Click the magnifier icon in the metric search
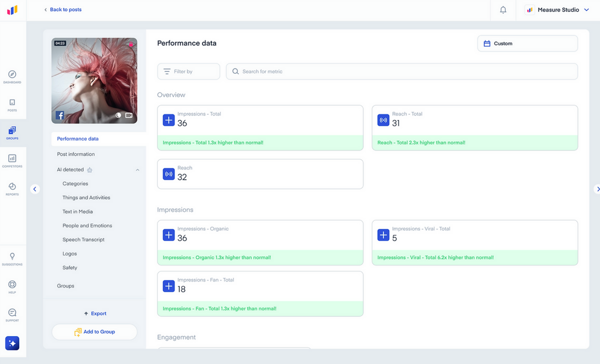 point(235,72)
